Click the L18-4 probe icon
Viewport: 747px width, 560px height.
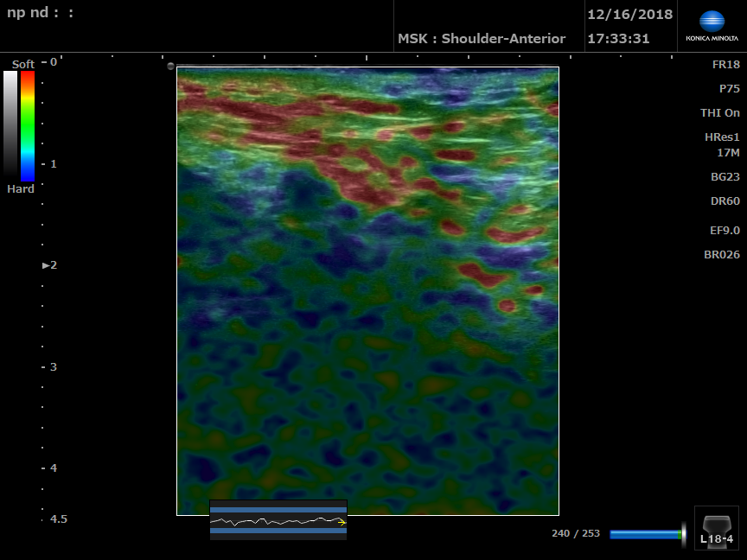pos(717,528)
